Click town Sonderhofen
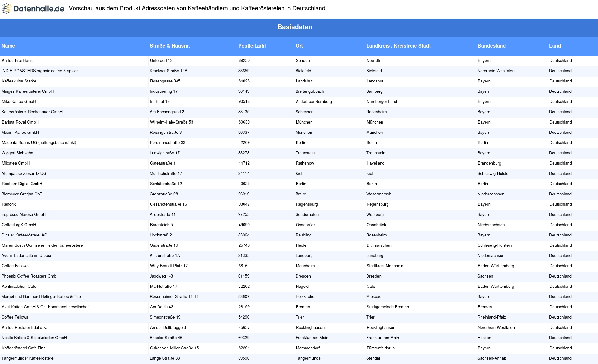Image resolution: width=598 pixels, height=364 pixels. (307, 215)
